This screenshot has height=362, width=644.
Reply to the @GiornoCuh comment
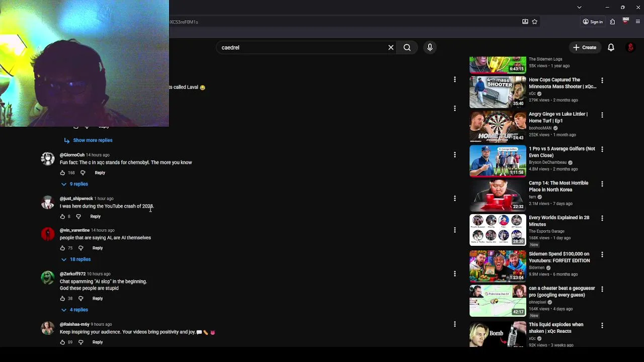pyautogui.click(x=100, y=173)
